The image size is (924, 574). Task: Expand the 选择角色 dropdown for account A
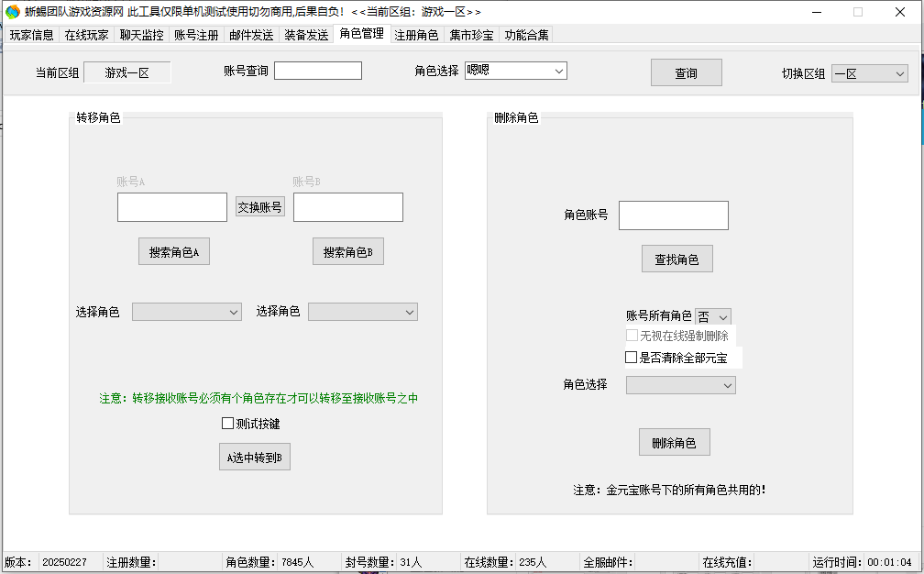(x=187, y=312)
